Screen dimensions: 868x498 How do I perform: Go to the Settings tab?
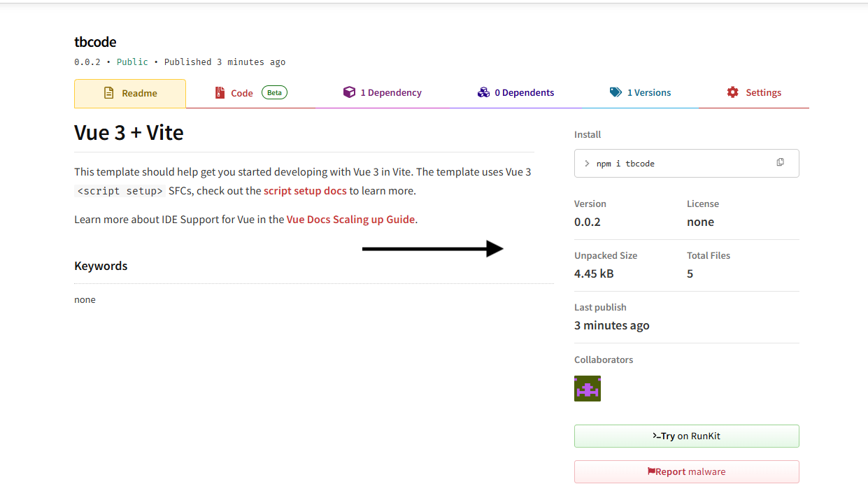[x=763, y=92]
